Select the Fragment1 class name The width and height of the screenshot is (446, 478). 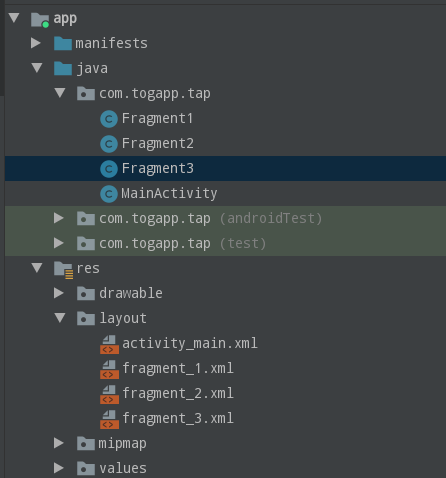(x=157, y=118)
